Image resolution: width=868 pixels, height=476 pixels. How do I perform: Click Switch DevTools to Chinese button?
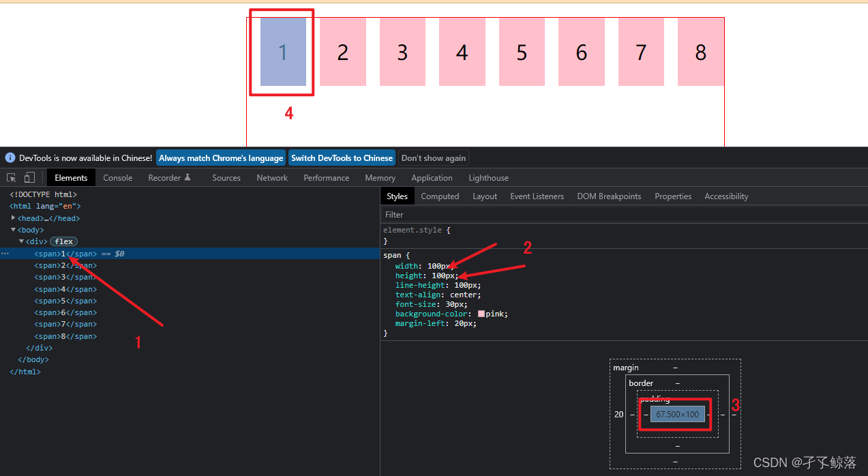point(342,158)
